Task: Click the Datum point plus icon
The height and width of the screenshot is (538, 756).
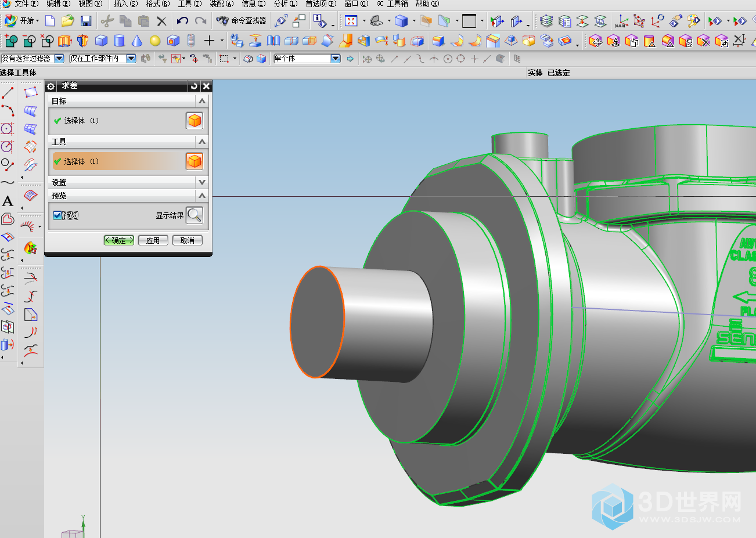Action: pyautogui.click(x=209, y=41)
